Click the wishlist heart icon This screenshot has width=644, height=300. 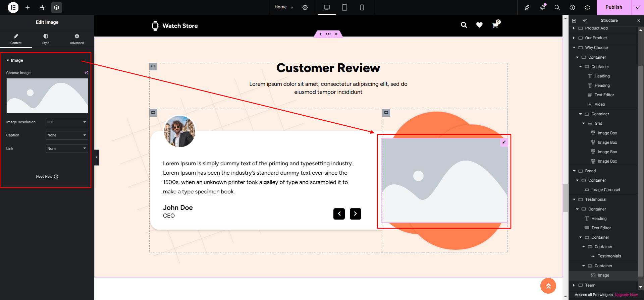(x=479, y=25)
